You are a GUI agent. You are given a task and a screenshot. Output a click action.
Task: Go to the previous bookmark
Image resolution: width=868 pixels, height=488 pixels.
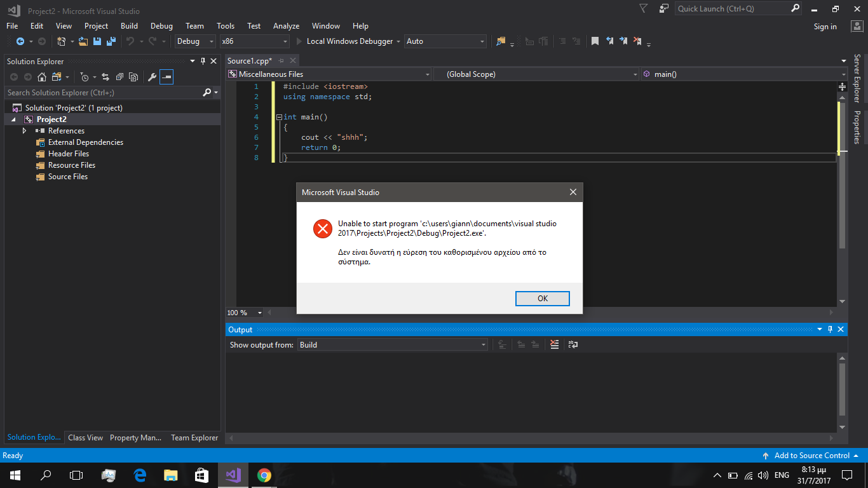609,41
